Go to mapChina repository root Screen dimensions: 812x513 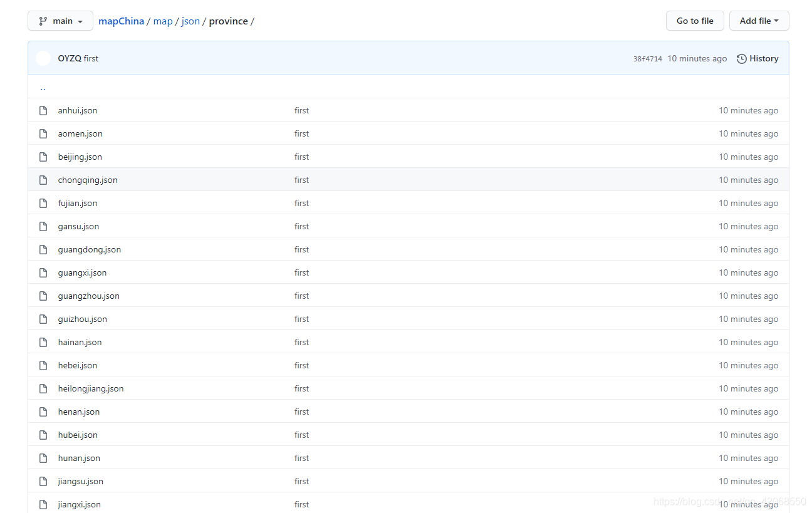[x=121, y=21]
